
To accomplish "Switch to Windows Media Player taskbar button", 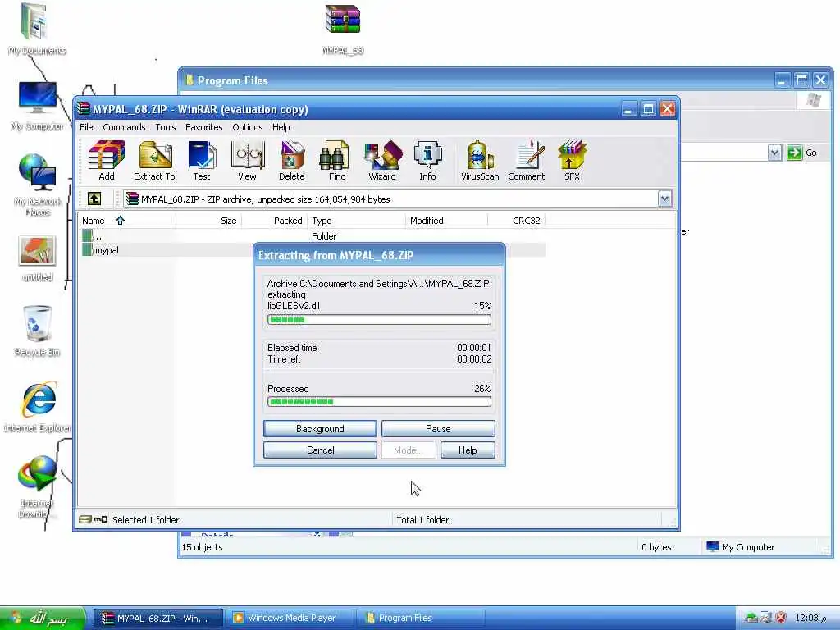I will tap(290, 618).
